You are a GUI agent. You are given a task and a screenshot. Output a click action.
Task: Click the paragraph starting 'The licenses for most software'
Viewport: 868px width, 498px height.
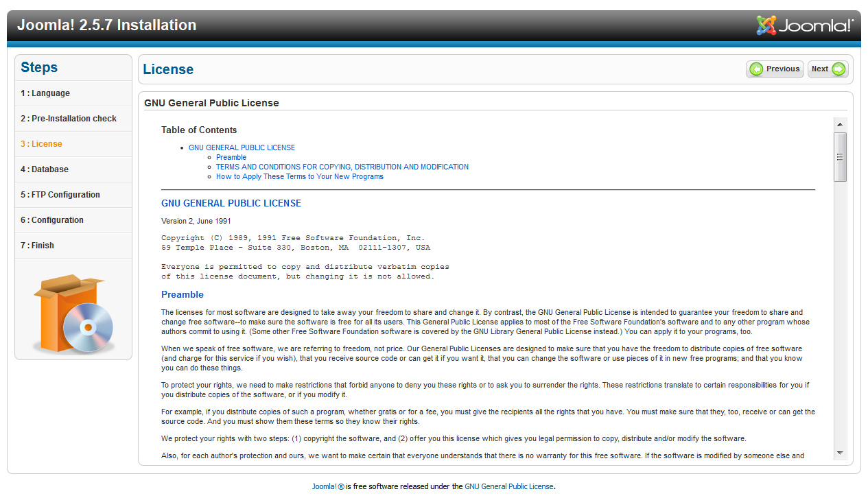(486, 322)
